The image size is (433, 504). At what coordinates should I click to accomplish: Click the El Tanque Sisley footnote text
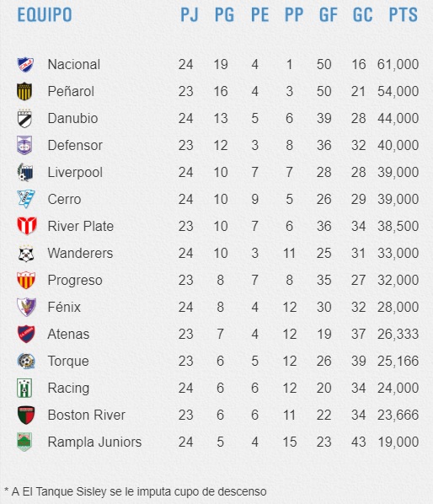136,492
